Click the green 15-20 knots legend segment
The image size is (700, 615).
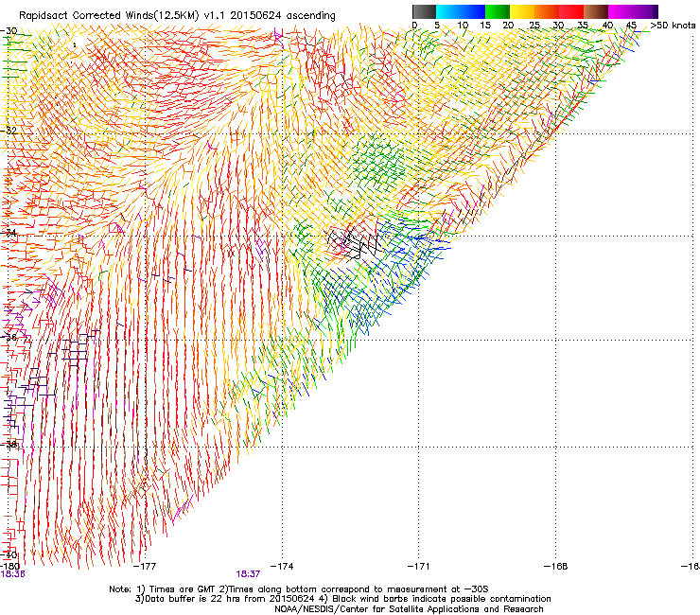[498, 11]
